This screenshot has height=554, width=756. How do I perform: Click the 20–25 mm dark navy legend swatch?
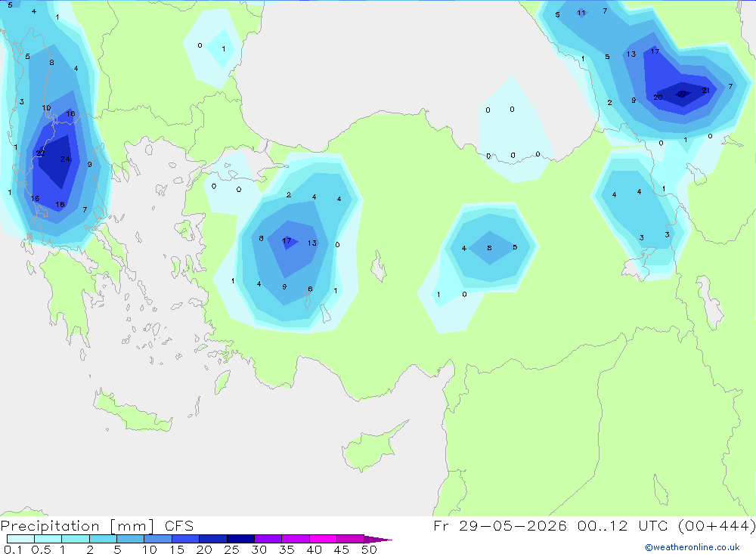[x=212, y=539]
